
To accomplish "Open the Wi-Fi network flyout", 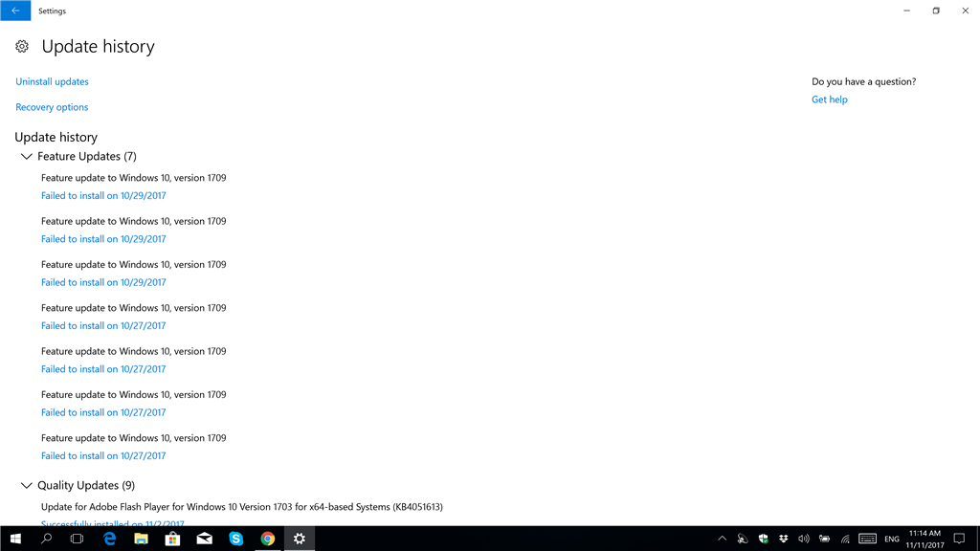I will 845,539.
